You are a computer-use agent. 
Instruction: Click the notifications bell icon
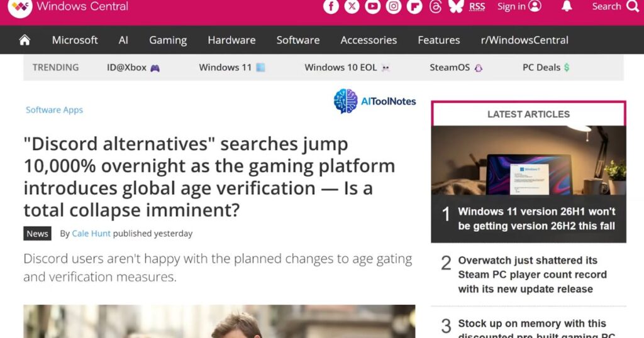(x=567, y=6)
